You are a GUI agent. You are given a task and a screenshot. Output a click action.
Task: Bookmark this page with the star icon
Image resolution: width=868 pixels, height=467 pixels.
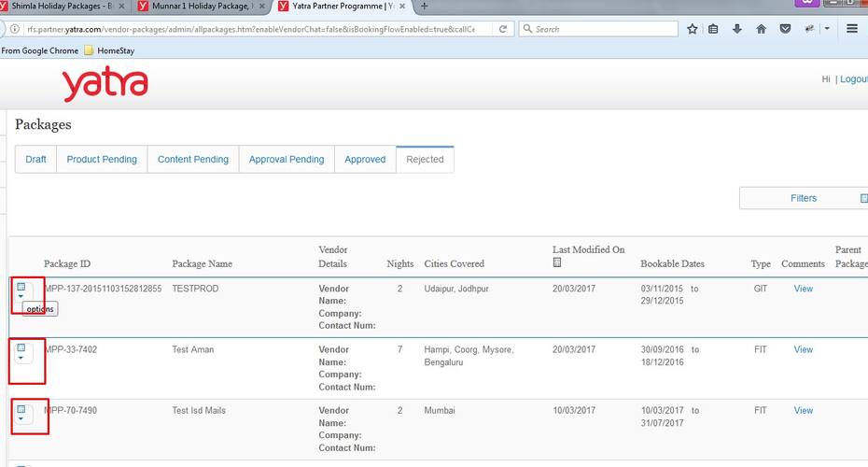[692, 29]
